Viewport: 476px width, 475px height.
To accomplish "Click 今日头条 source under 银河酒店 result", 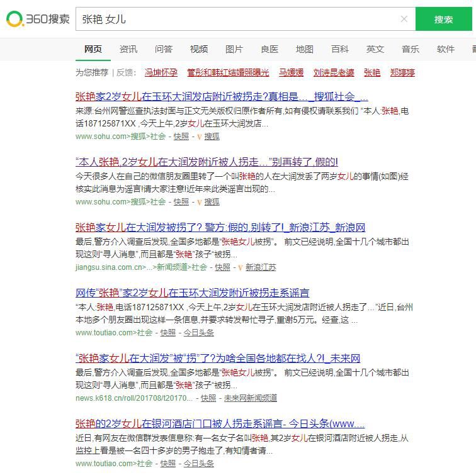I will tap(198, 464).
